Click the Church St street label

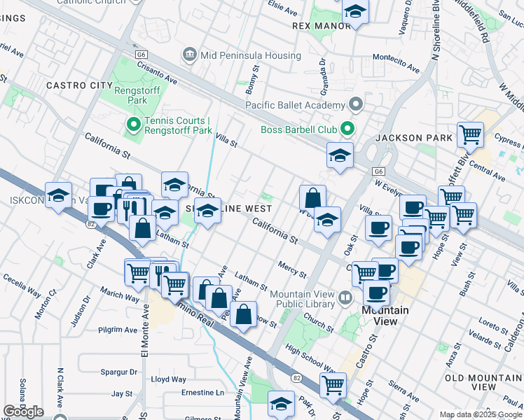(318, 323)
